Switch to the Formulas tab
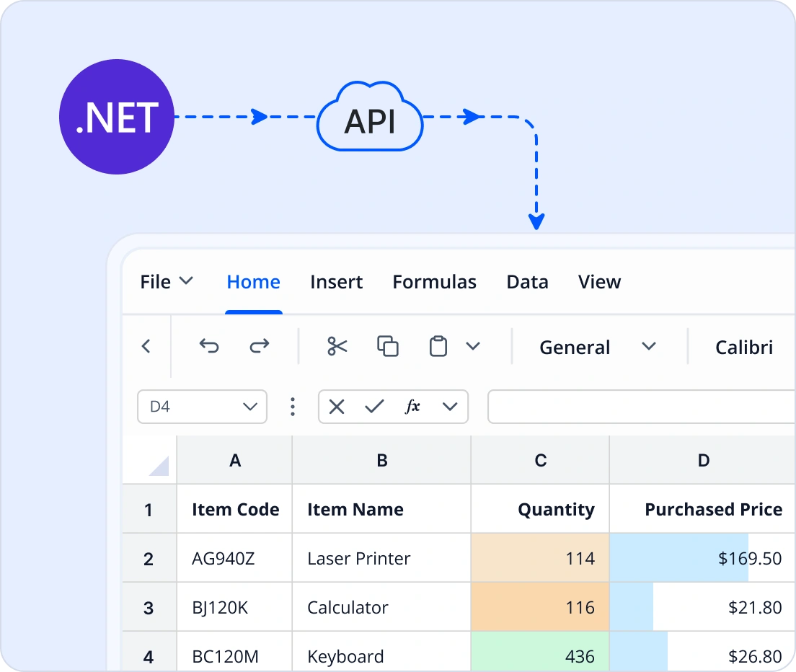The width and height of the screenshot is (796, 672). click(x=434, y=281)
